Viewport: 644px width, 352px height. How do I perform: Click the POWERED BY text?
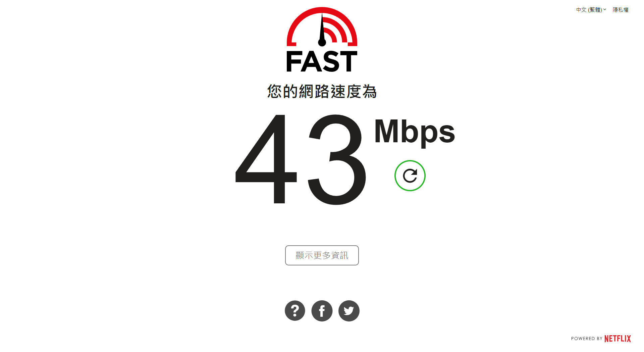[587, 339]
